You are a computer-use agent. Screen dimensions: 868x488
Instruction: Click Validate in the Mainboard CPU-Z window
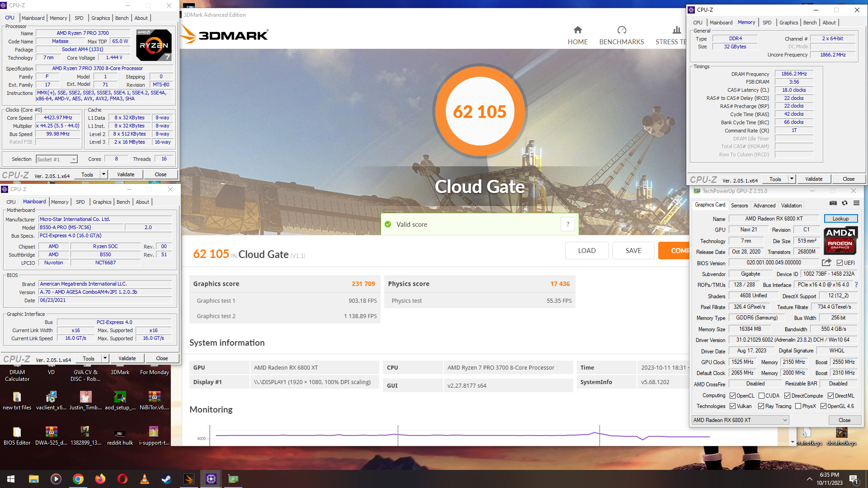pyautogui.click(x=127, y=358)
